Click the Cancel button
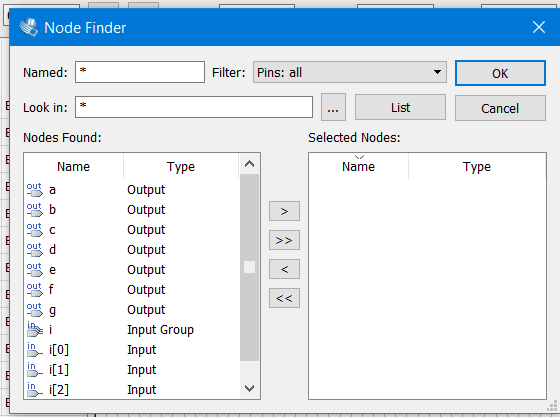Viewport: 560px width, 417px height. (500, 108)
